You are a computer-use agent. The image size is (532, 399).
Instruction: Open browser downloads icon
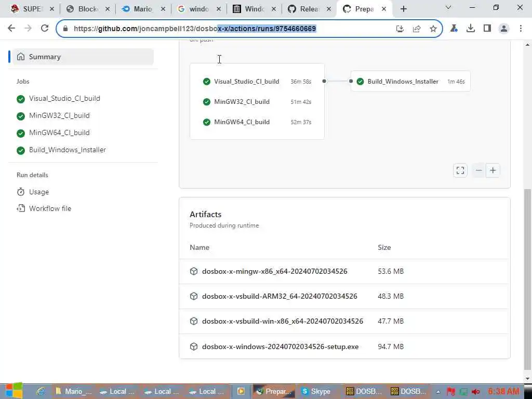(471, 29)
